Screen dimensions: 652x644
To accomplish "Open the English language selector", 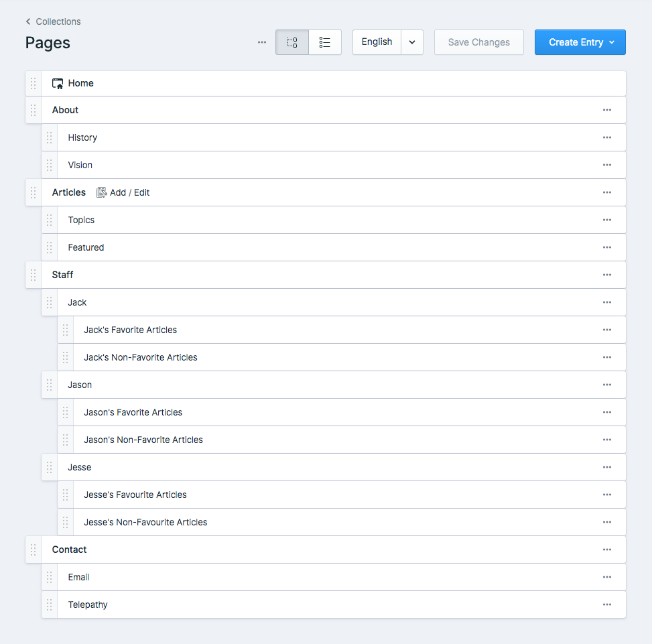I will 377,42.
